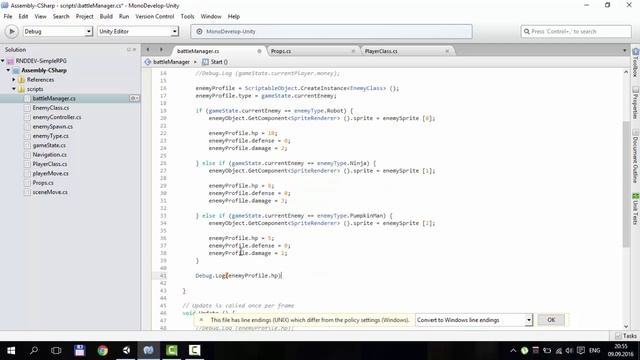
Task: Select enemySpawn.cs in the solution tree
Action: point(53,127)
